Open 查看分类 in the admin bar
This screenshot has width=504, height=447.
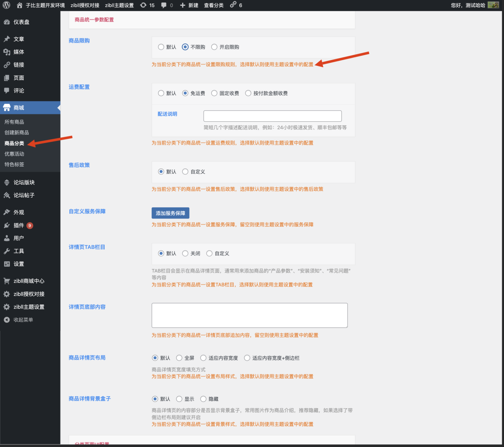214,5
